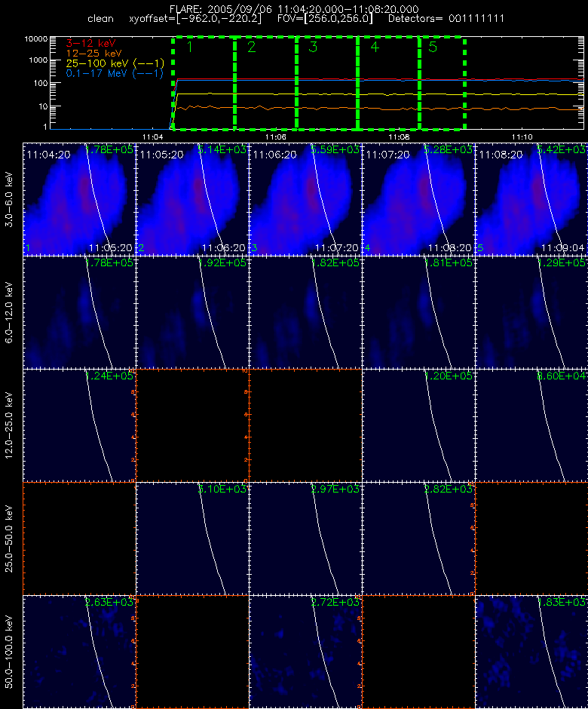
Task: Click the 5.28E+03 peak value
Action: click(x=449, y=149)
